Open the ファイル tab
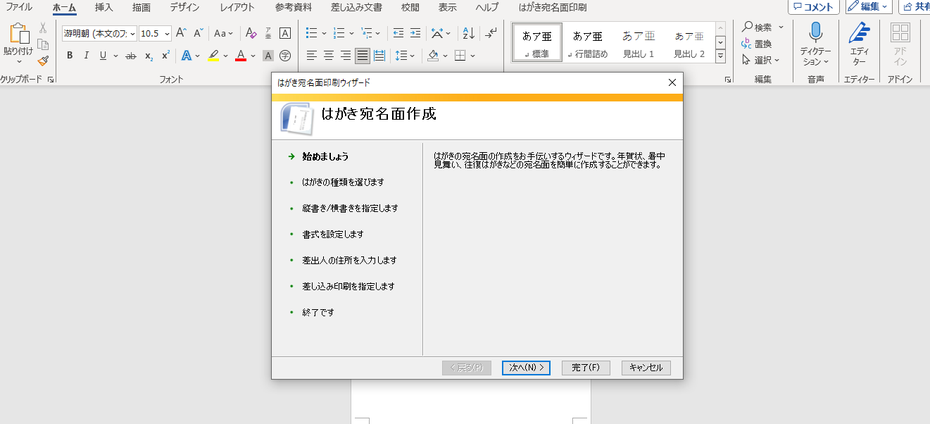The height and width of the screenshot is (424, 930). click(18, 8)
